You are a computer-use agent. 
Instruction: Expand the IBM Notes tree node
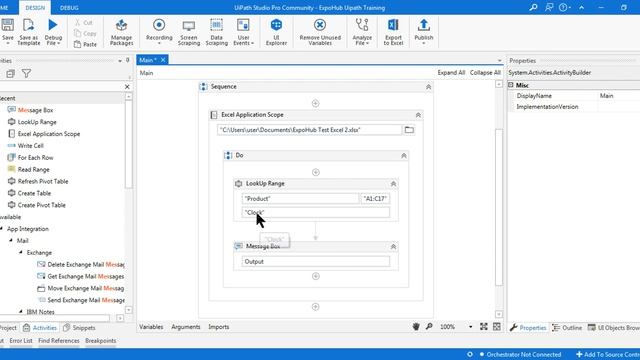point(21,311)
